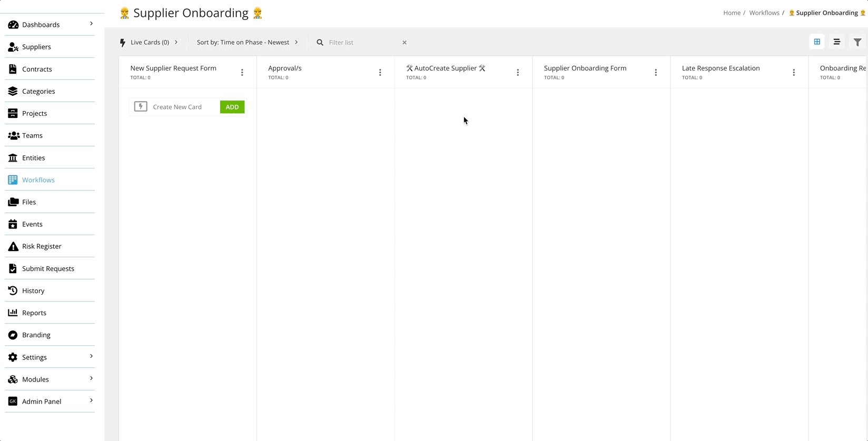Open the Live Cards (0) dropdown
Image resolution: width=868 pixels, height=441 pixels.
150,42
